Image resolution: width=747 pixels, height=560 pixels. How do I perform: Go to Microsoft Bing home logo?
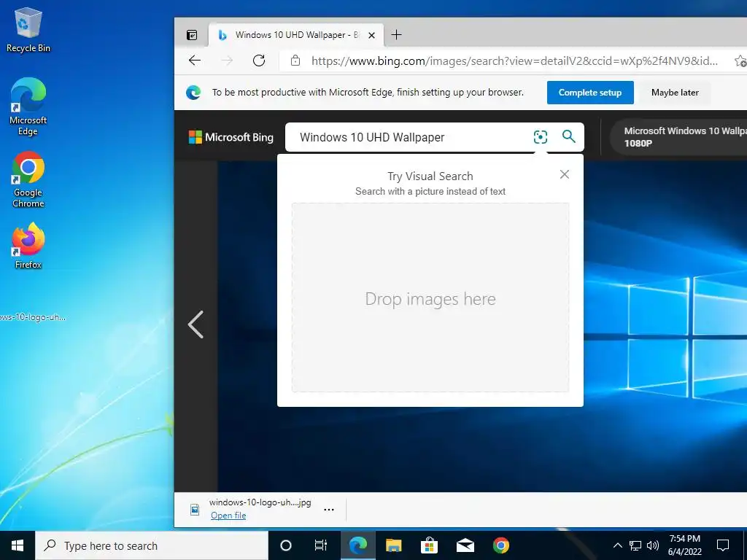231,137
